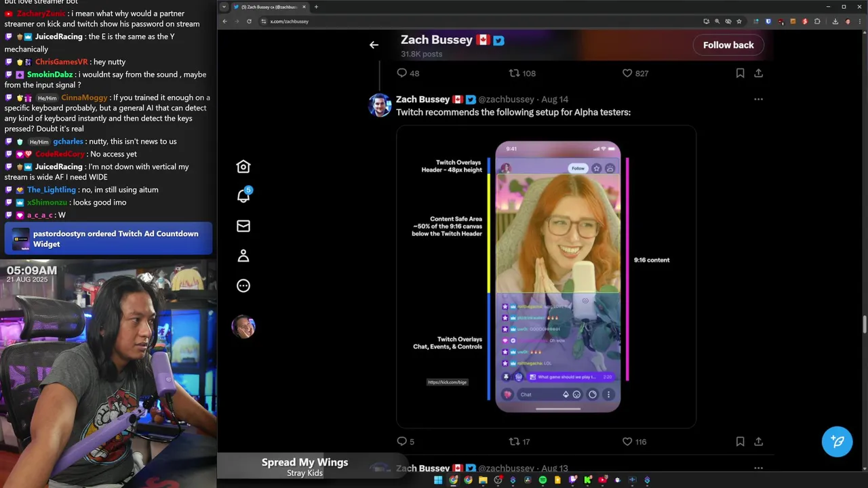Open the account avatar in X sidebar

(x=243, y=327)
